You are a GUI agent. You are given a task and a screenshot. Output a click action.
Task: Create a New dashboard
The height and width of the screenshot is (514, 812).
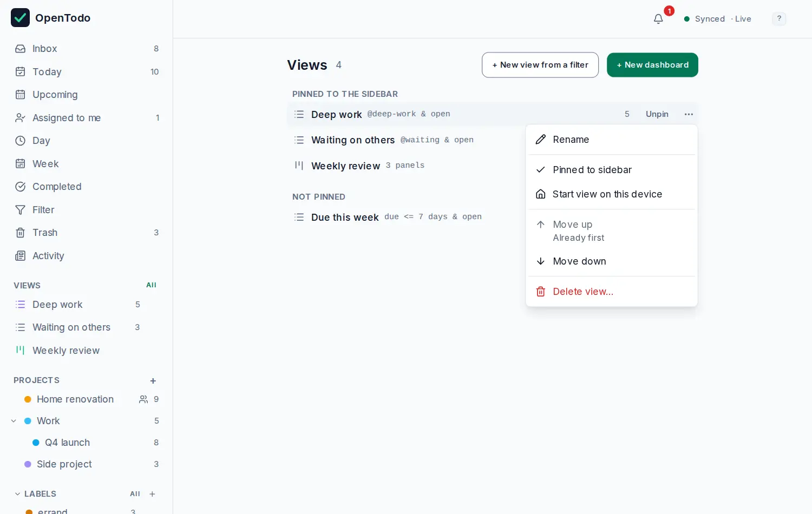tap(652, 65)
